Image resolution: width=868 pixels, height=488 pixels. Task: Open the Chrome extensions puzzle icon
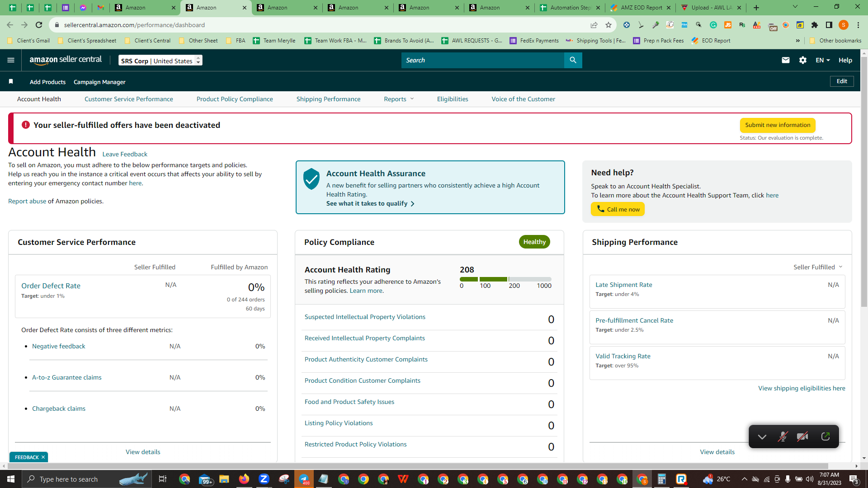[x=815, y=25]
